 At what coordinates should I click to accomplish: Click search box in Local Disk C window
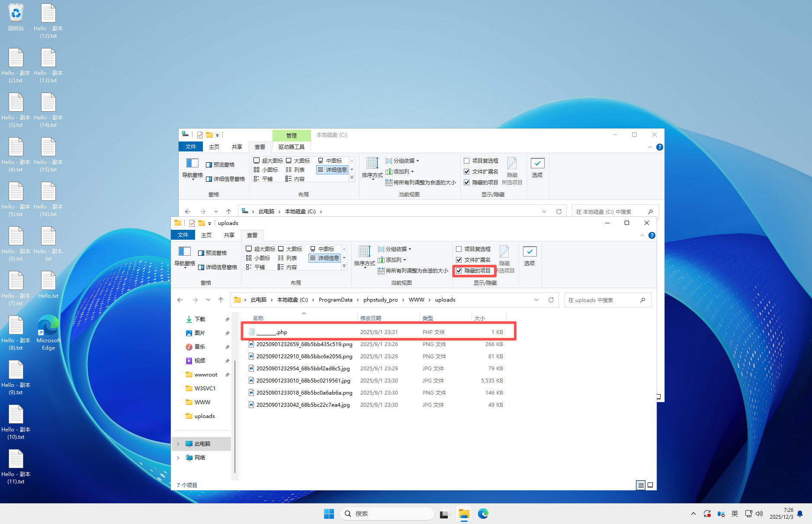[x=615, y=212]
